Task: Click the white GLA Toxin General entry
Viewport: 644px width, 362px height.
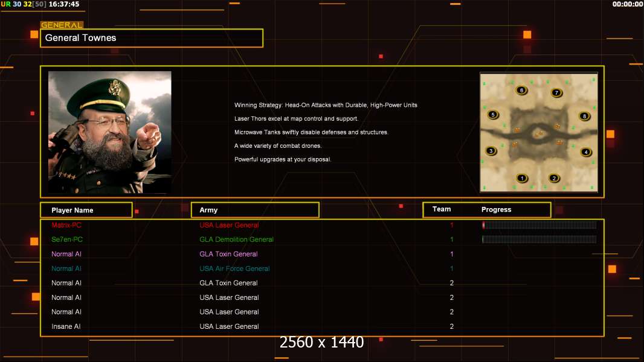Action: (x=229, y=283)
